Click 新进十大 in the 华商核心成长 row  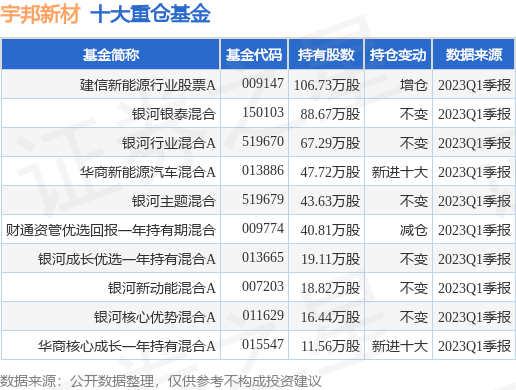click(x=400, y=346)
